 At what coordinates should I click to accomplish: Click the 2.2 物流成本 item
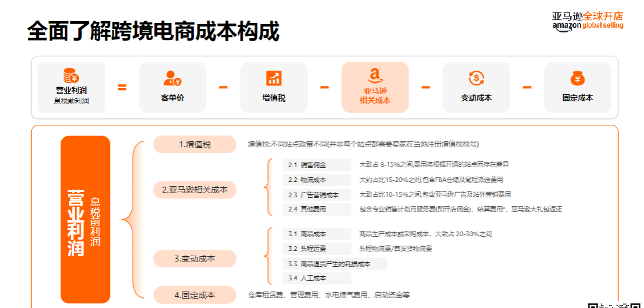317,180
